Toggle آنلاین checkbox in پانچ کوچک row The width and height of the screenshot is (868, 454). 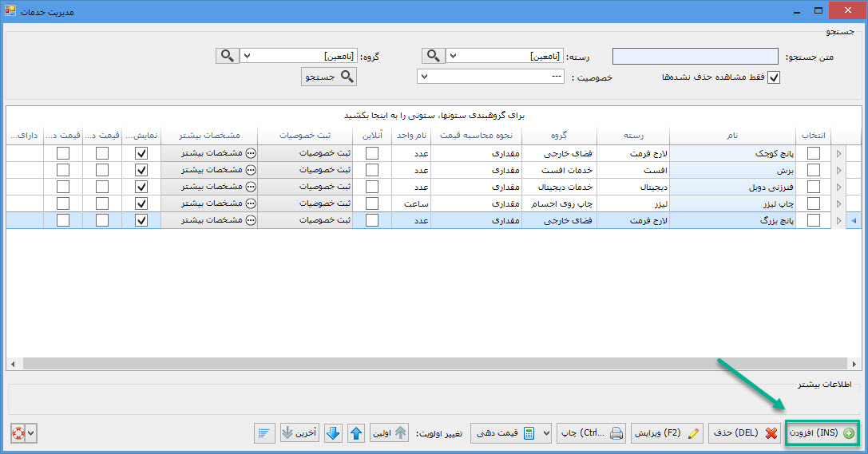372,153
